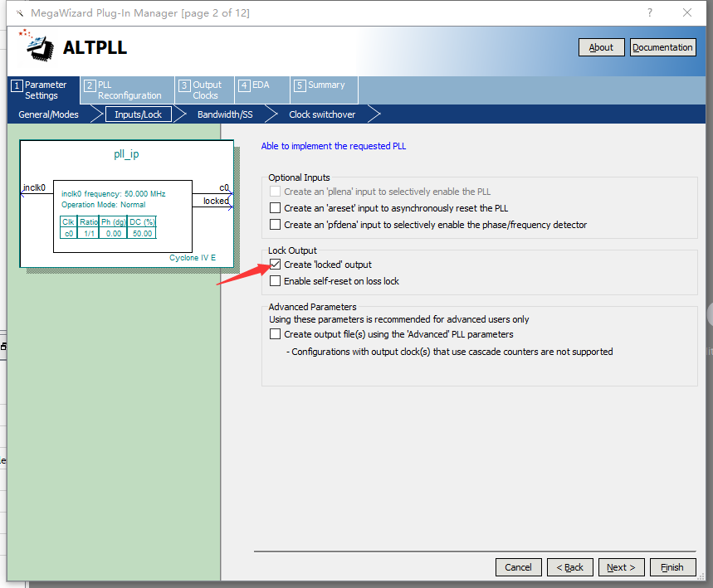Screen dimensions: 713x588
Task: Select the Inputs/Lock sub-page
Action: click(139, 114)
